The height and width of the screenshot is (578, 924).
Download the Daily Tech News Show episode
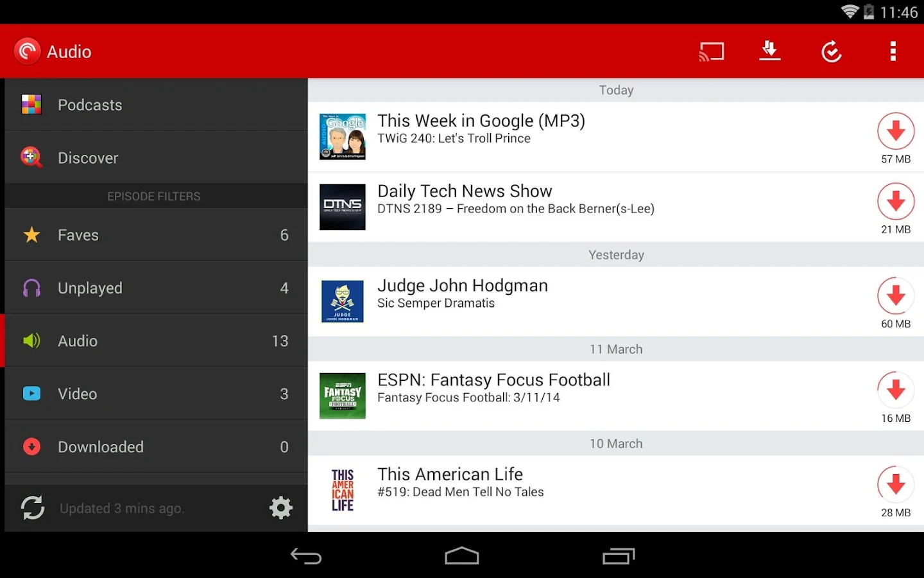(x=896, y=202)
